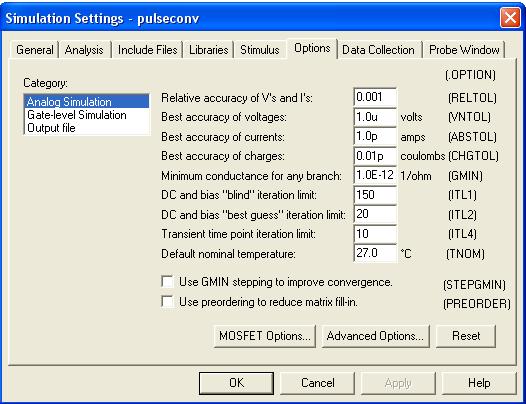Go to the Include Files tab
Screen dimensions: 526x404
[x=147, y=50]
